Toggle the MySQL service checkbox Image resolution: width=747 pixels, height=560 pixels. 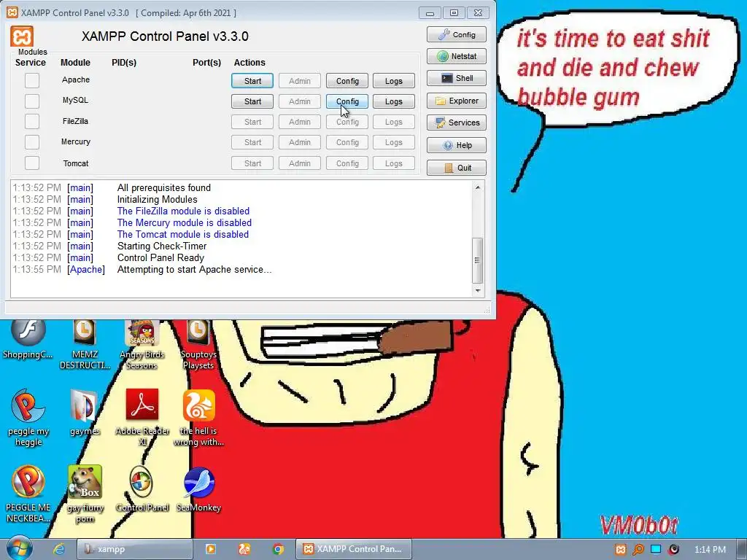tap(32, 101)
